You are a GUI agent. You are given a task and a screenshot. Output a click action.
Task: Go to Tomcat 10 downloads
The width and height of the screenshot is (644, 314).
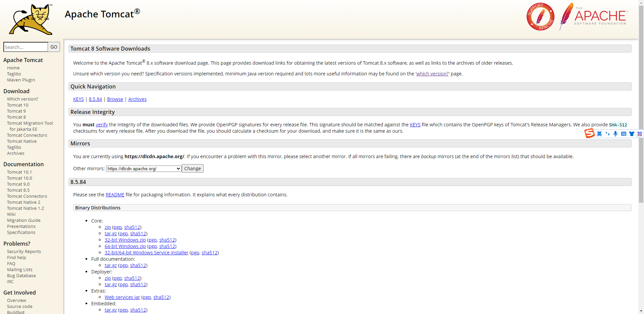click(x=18, y=105)
